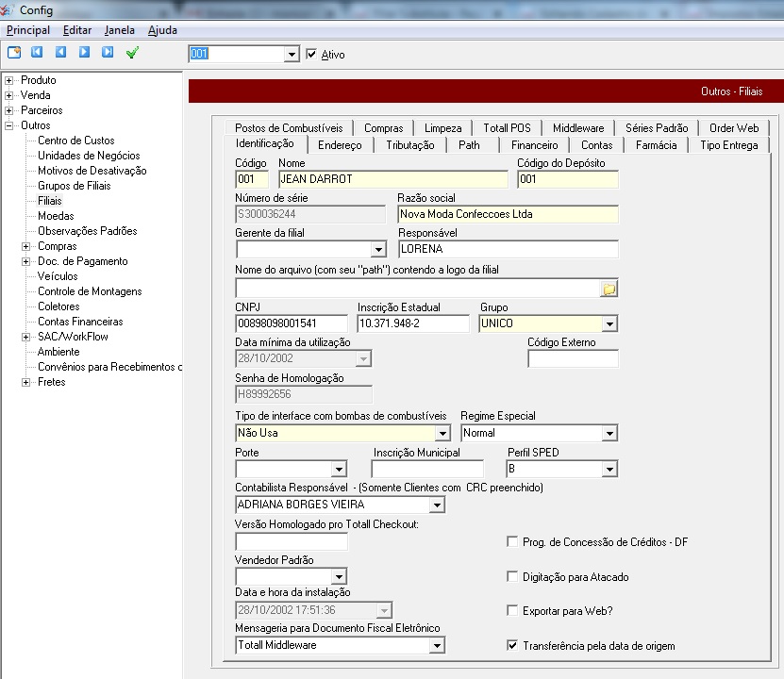
Task: Open the Perfil SPED dropdown
Action: [609, 469]
